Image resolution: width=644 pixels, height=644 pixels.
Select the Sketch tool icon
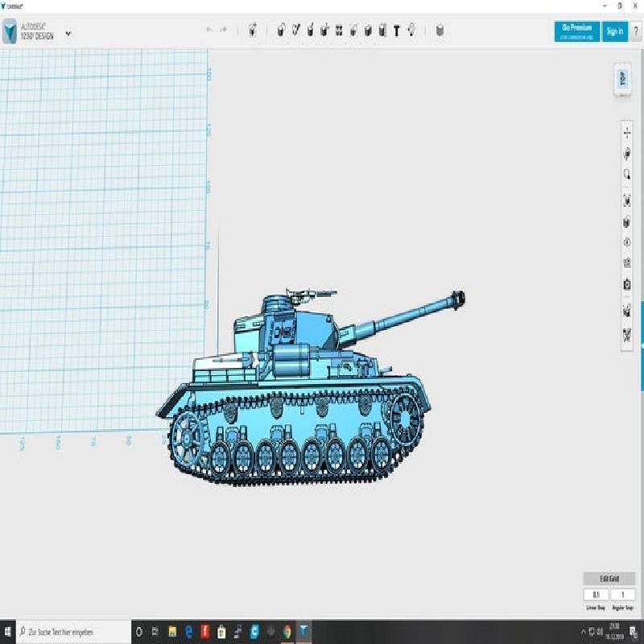pos(295,31)
